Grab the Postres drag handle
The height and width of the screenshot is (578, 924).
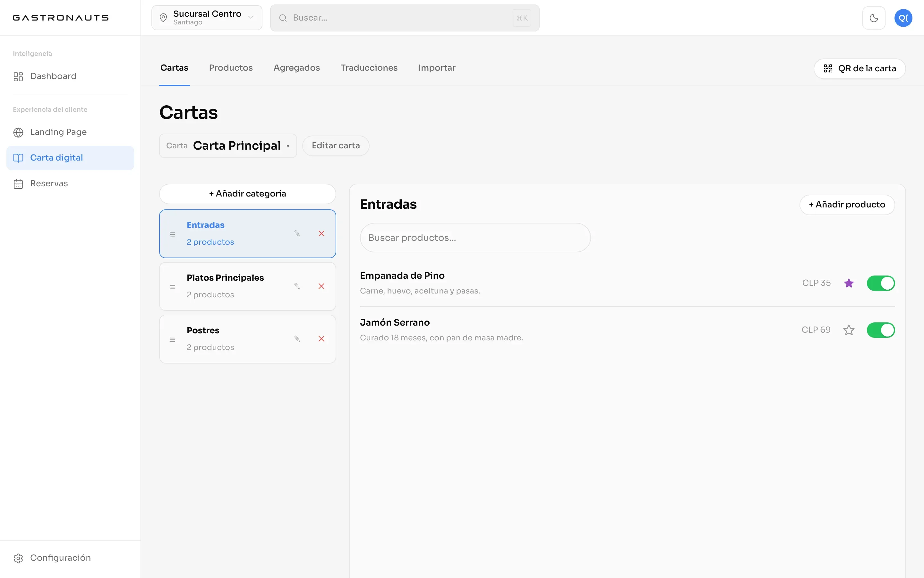173,339
